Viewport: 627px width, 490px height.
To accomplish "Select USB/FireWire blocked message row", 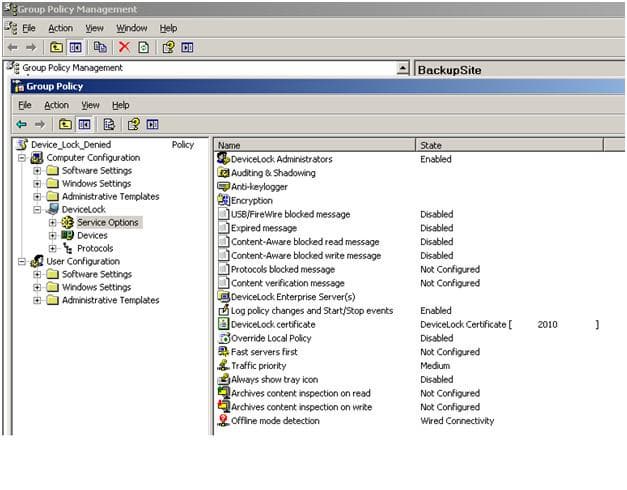I will [x=290, y=214].
